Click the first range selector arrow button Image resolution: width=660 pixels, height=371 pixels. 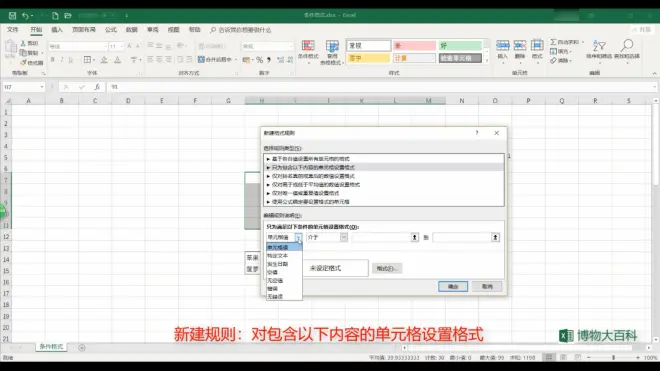pos(415,238)
